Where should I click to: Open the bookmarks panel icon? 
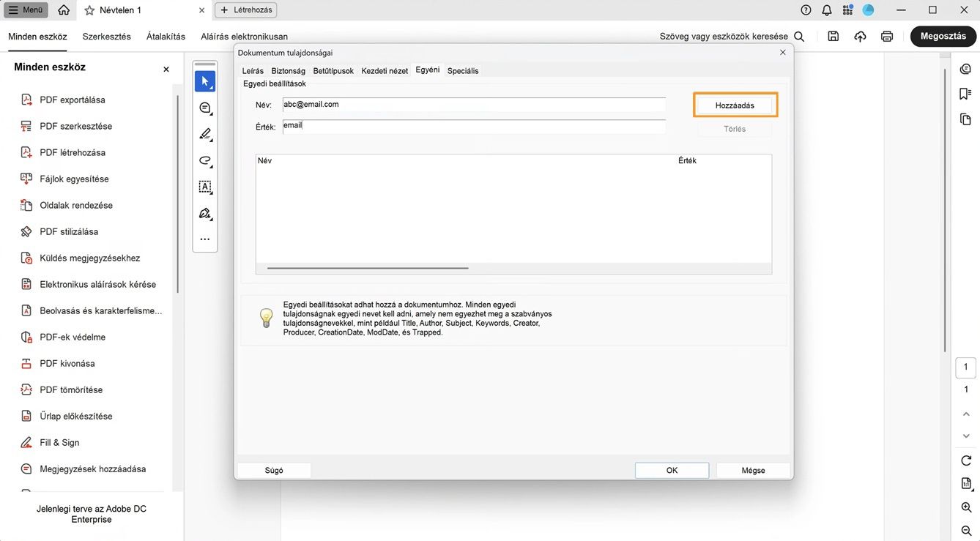pyautogui.click(x=965, y=94)
